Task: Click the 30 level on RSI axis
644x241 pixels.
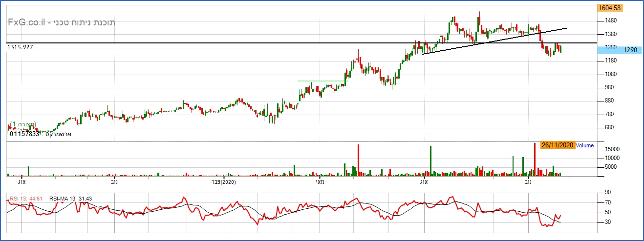Action: coord(607,222)
